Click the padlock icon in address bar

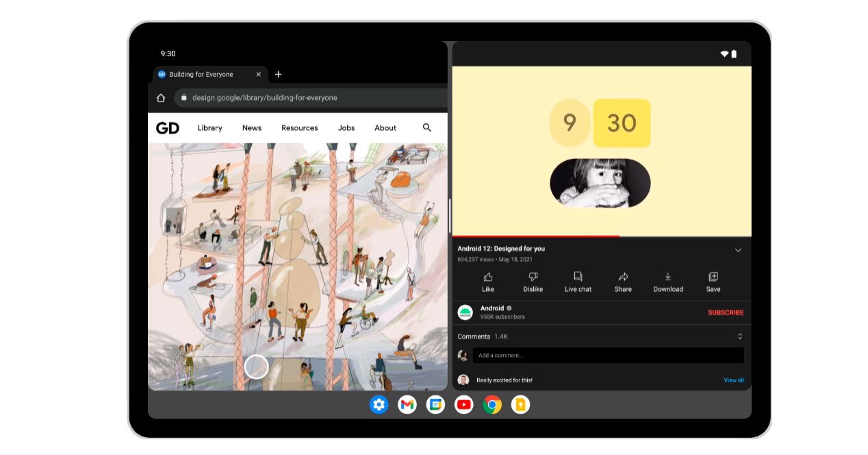click(183, 98)
